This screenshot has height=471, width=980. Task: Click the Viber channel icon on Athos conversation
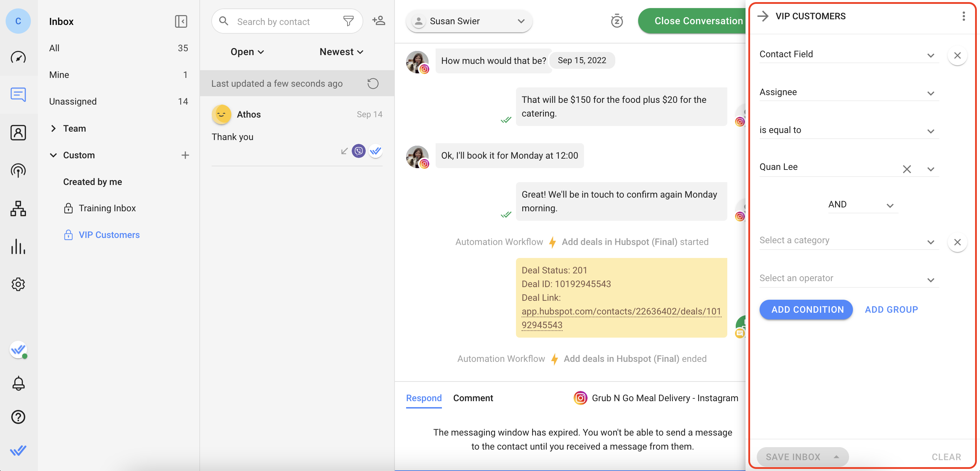(359, 151)
